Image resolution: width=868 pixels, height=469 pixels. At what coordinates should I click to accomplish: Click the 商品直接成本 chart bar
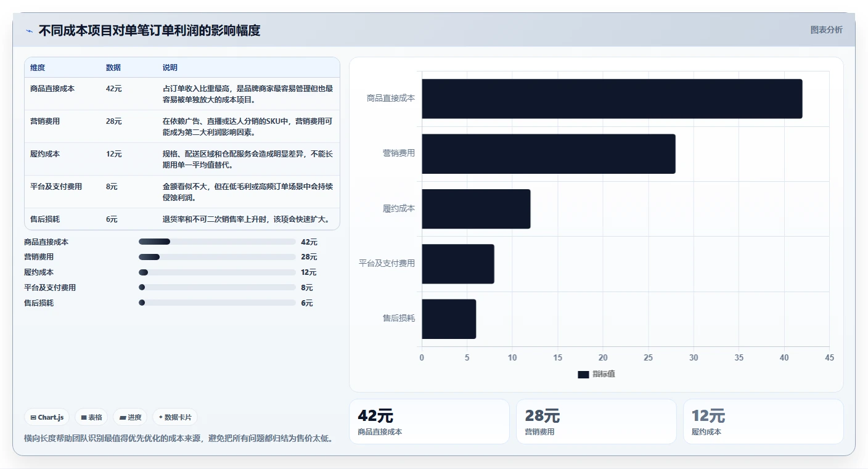612,99
